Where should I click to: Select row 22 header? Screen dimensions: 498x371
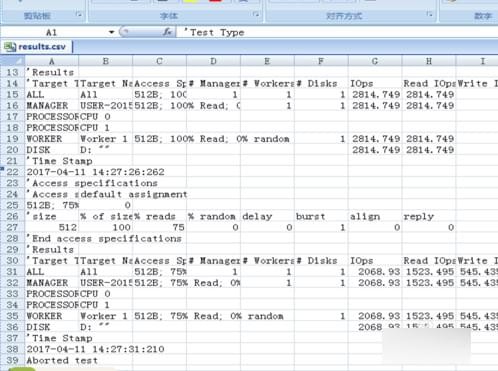12,172
